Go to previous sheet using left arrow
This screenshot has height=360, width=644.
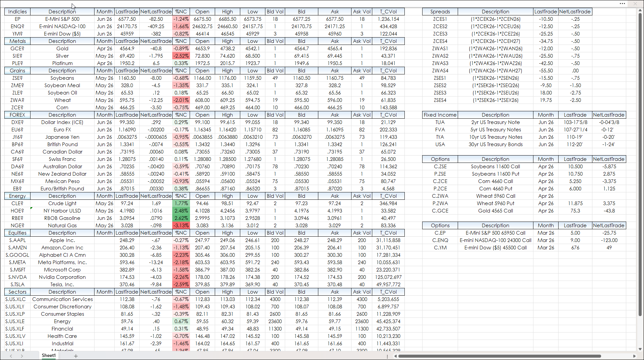point(11,356)
